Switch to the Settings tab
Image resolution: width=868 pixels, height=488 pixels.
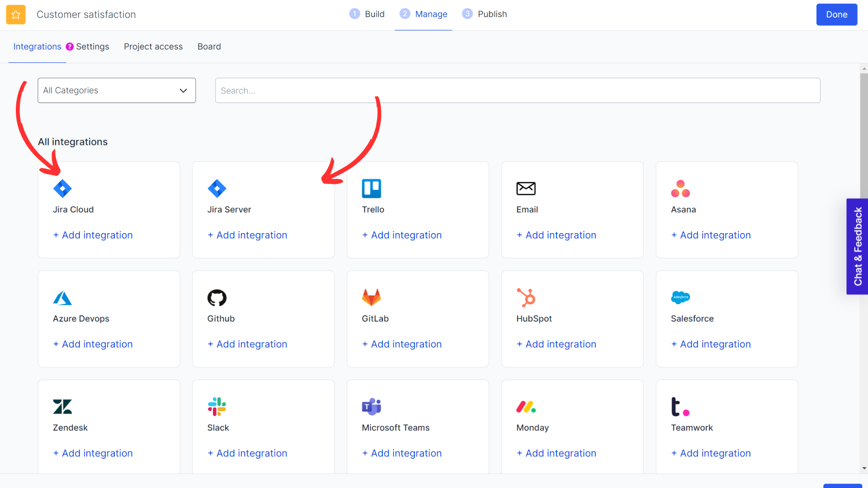coord(92,47)
